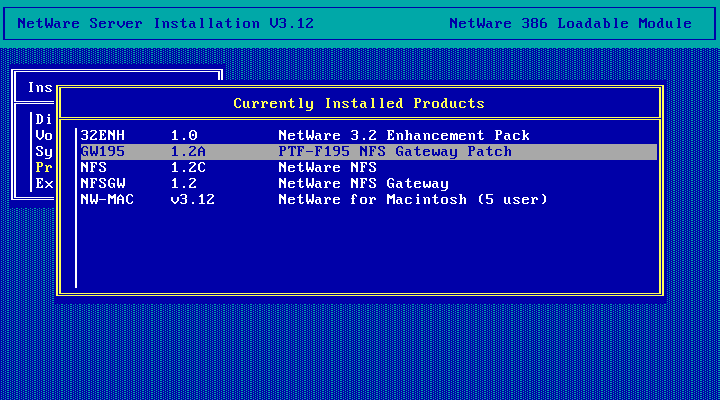This screenshot has height=400, width=720.
Task: Click version 1.0 of 32ENH
Action: pos(184,135)
